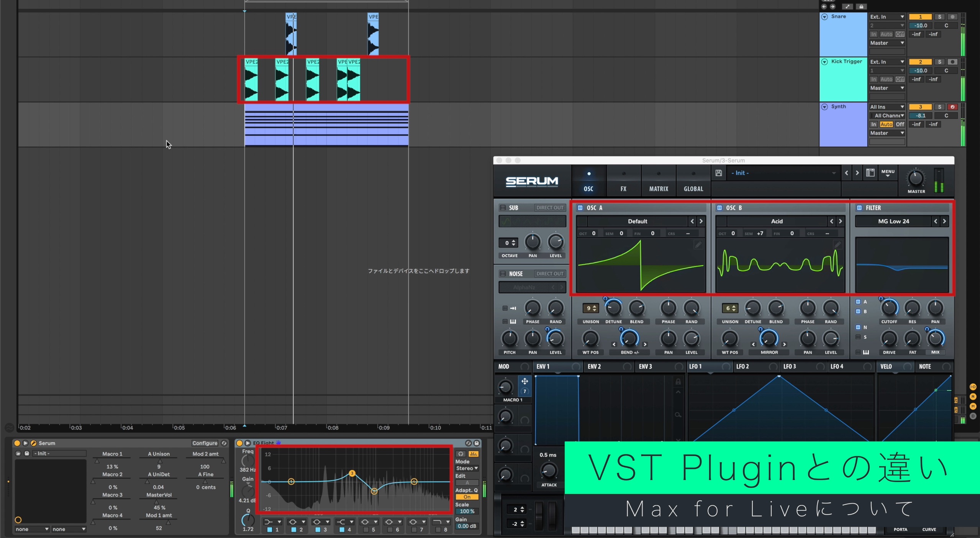Screen dimensions: 980x538
Task: Select the LFO 2 tab
Action: [x=757, y=367]
